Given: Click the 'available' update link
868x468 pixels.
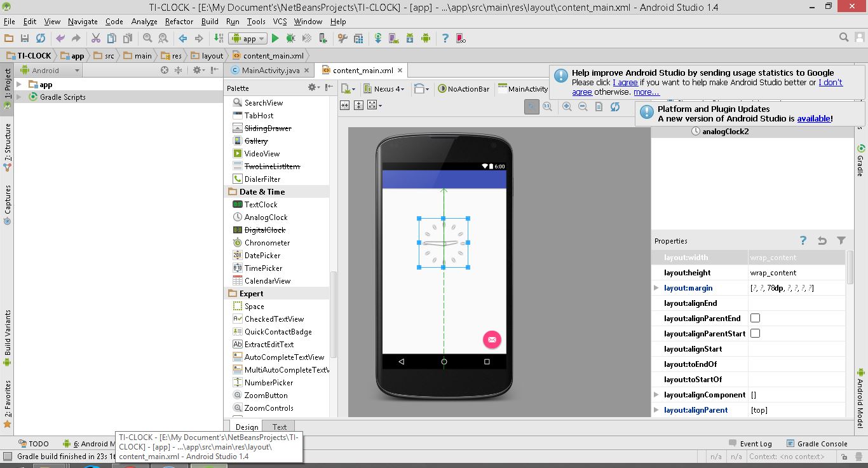Looking at the screenshot, I should (813, 119).
